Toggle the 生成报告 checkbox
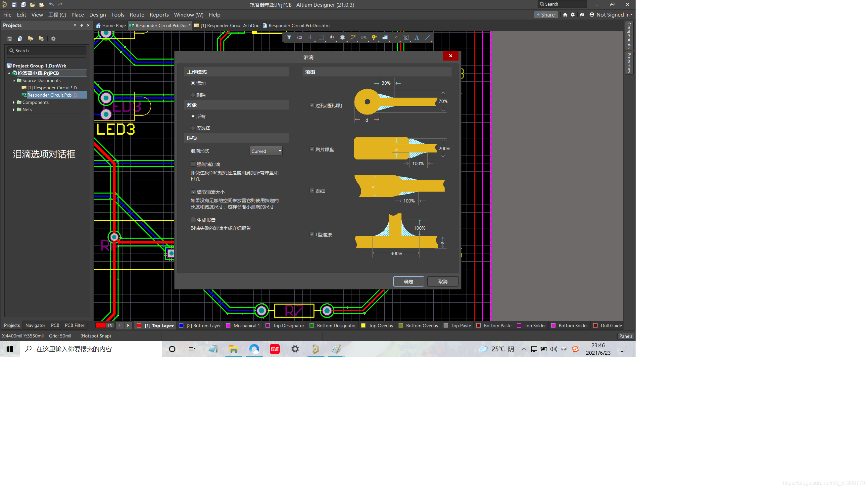868x489 pixels. pos(193,220)
